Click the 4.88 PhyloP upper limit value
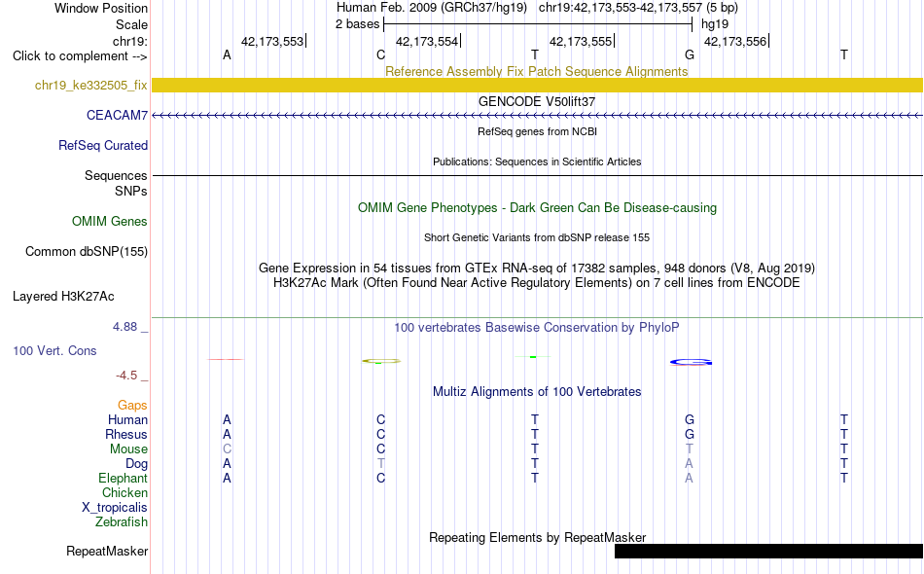The width and height of the screenshot is (924, 574). [x=124, y=327]
